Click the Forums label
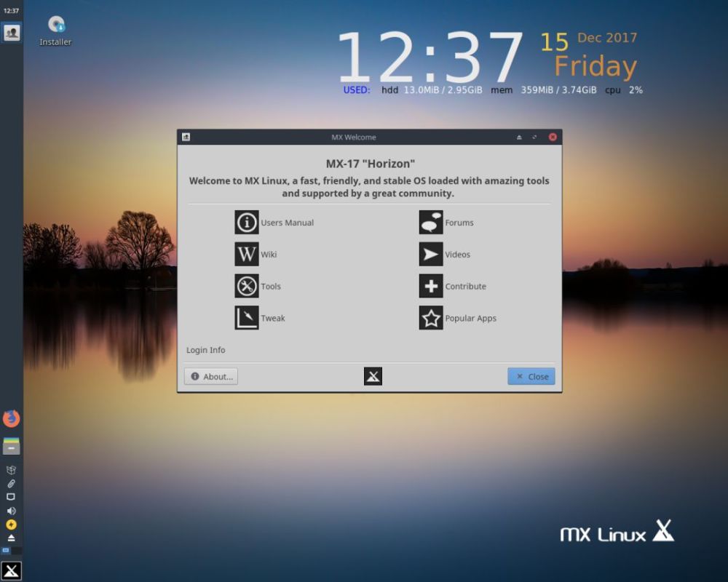This screenshot has height=582, width=728. (459, 223)
